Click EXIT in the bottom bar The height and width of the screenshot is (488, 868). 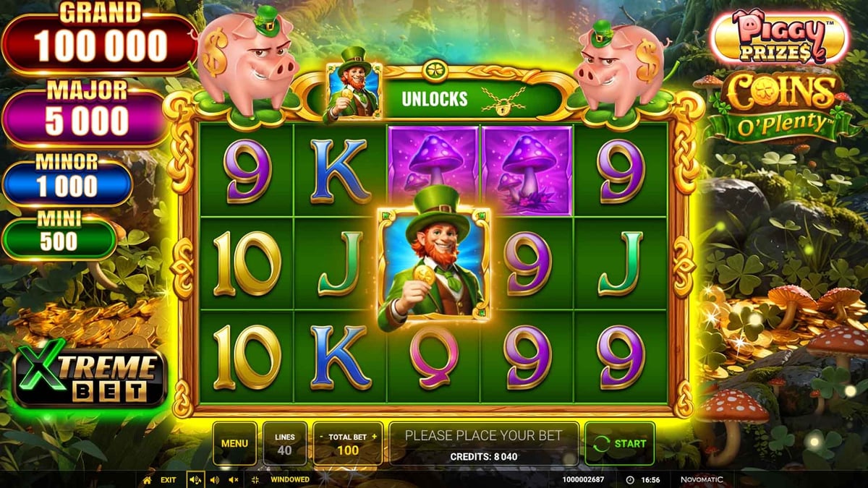pos(168,479)
